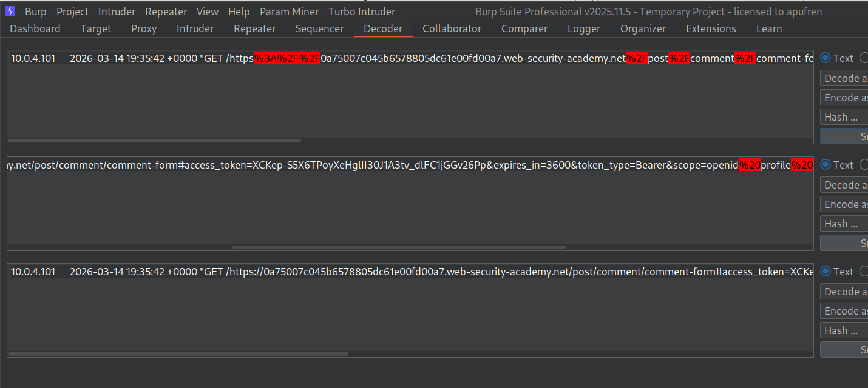
Task: Click Smart decode button in third panel
Action: 845,350
